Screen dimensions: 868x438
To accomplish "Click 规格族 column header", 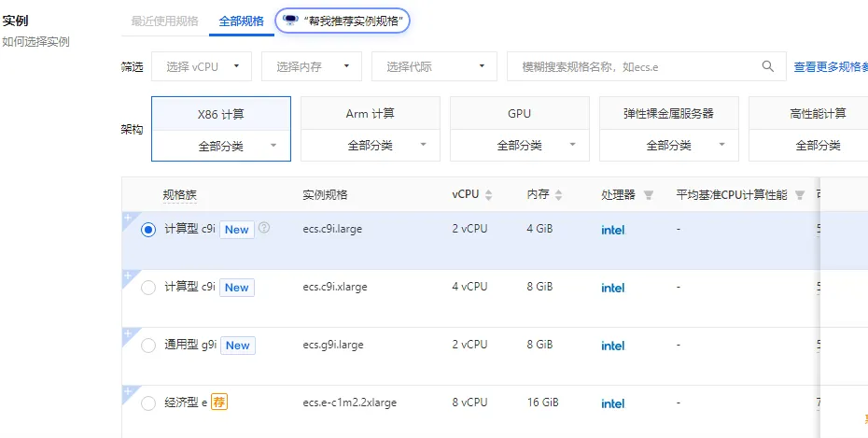I will coord(180,195).
